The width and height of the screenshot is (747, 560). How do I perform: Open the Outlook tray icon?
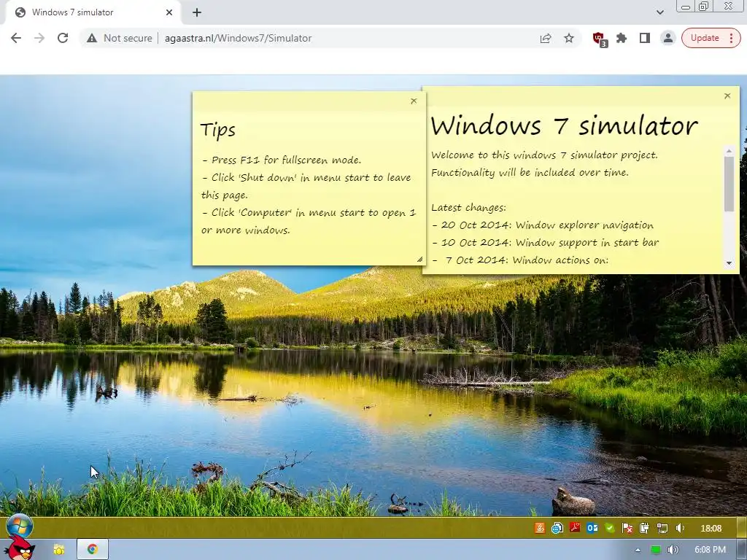point(592,528)
